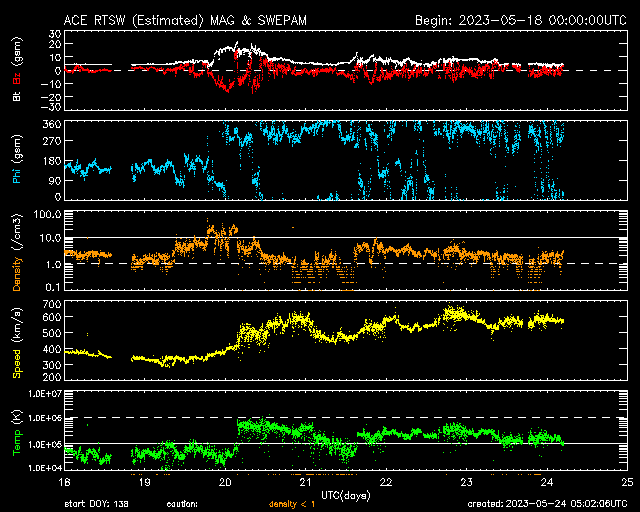Click the day '23' label on the UTC axis
The image size is (640, 512).
click(x=467, y=482)
